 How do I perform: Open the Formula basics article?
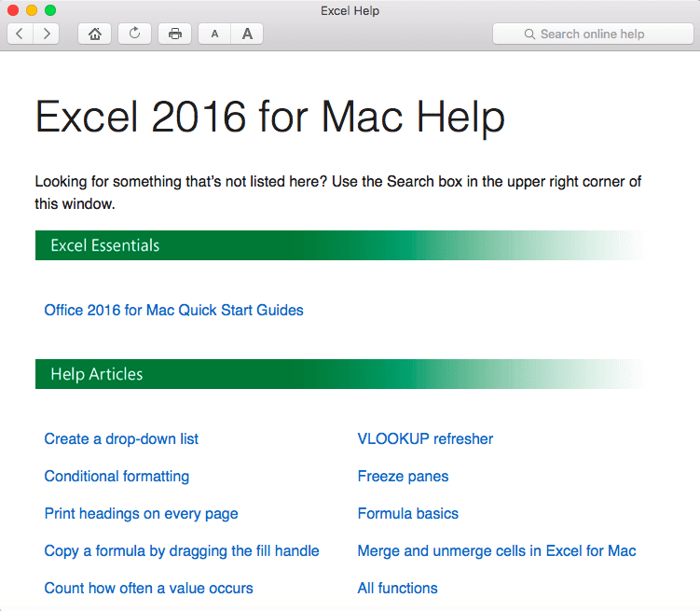point(407,513)
